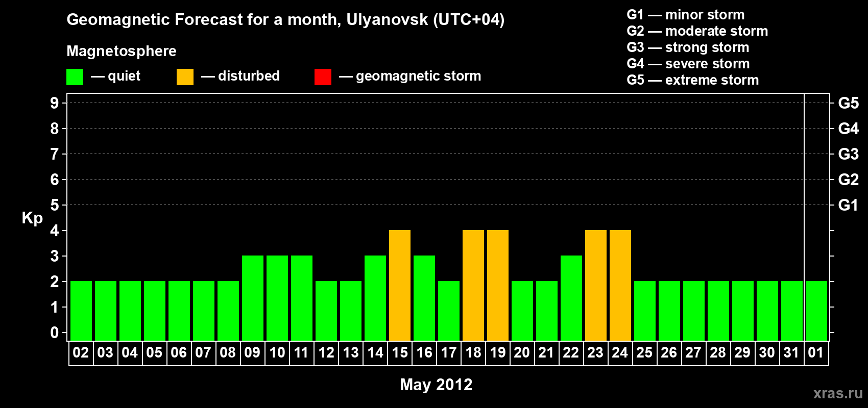Click the date label 13
The width and height of the screenshot is (868, 408).
tap(351, 352)
